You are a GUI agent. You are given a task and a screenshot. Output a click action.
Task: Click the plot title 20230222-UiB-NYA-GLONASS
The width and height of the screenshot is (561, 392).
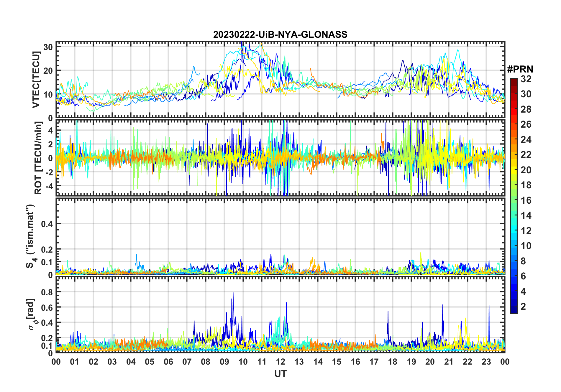tap(280, 34)
